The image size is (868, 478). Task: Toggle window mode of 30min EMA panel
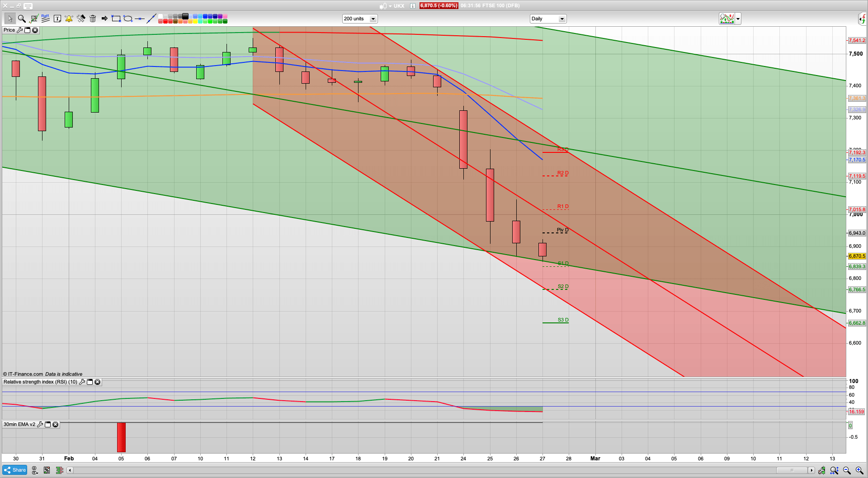click(x=47, y=425)
